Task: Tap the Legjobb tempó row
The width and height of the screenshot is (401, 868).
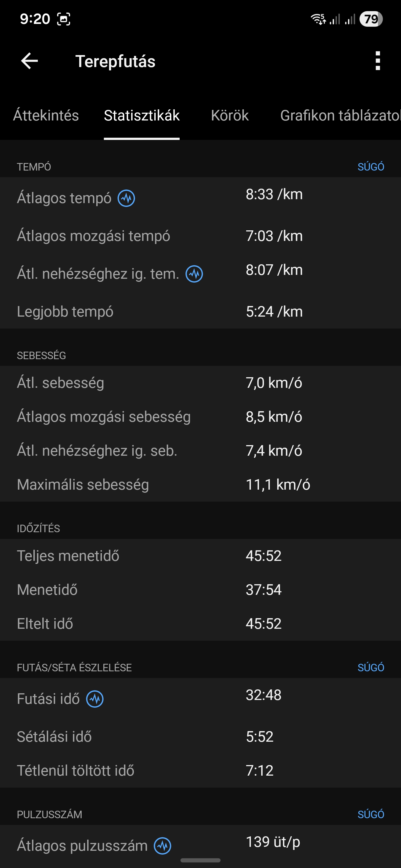Action: 200,312
